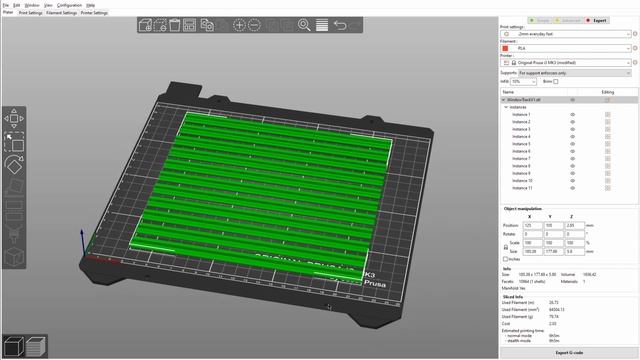Viewport: 640px width, 360px height.
Task: Select the Cut tool in left toolbar
Action: tap(14, 210)
